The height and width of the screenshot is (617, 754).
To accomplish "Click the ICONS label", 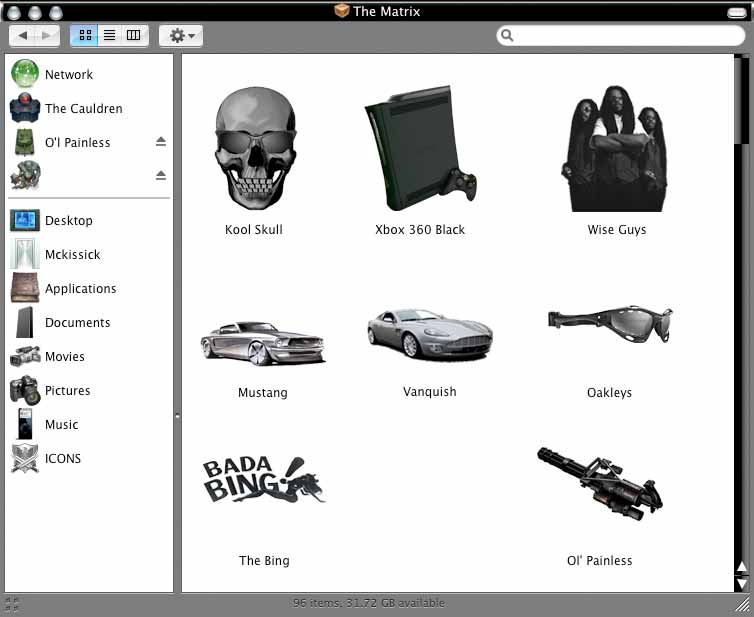I will pyautogui.click(x=63, y=459).
